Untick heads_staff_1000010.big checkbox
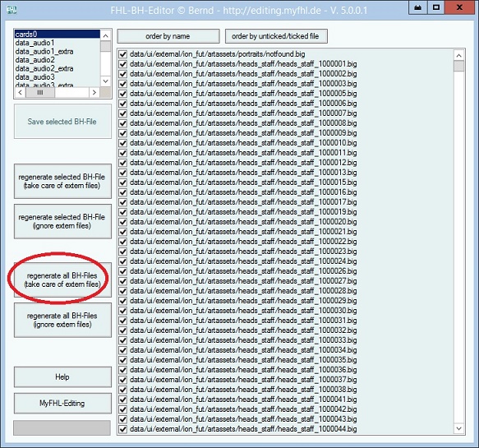The width and height of the screenshot is (479, 448). click(122, 143)
